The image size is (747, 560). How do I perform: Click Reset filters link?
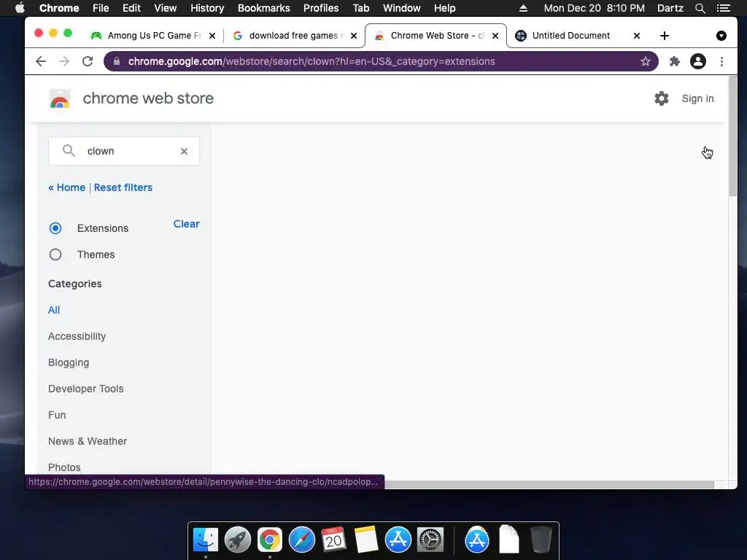tap(123, 187)
